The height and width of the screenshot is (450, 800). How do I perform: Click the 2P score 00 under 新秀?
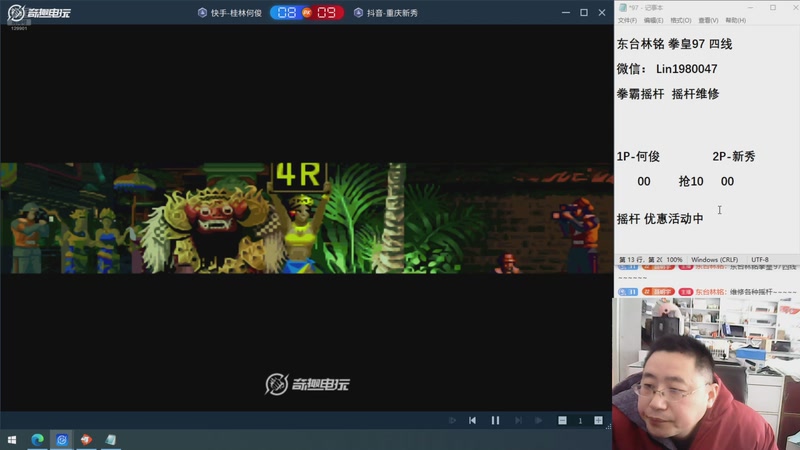click(728, 182)
